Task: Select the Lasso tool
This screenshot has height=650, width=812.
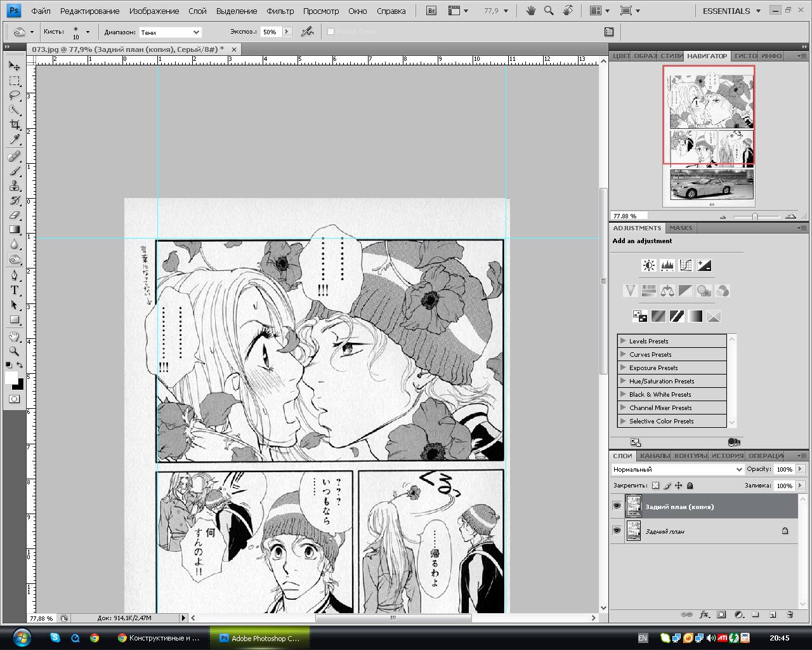Action: pyautogui.click(x=14, y=96)
